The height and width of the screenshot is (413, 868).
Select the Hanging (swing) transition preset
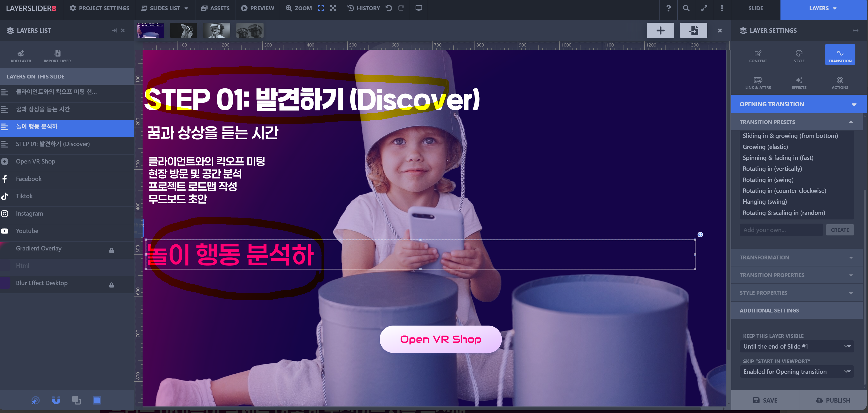click(764, 202)
